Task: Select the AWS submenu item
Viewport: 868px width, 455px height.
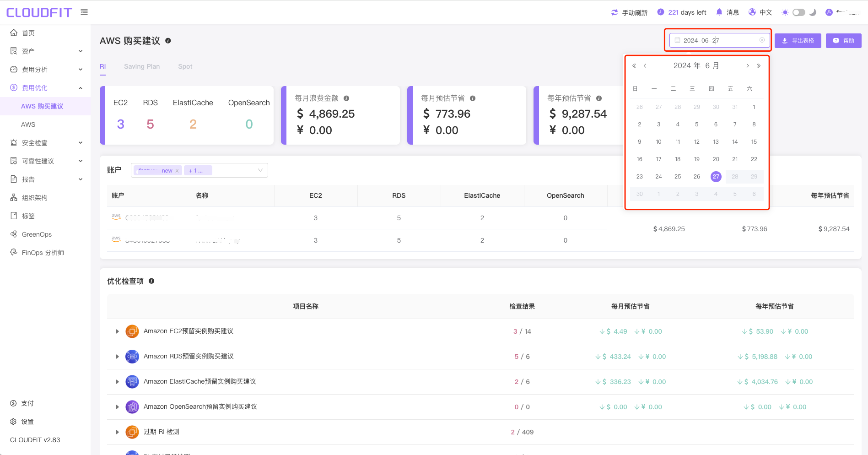Action: tap(45, 125)
